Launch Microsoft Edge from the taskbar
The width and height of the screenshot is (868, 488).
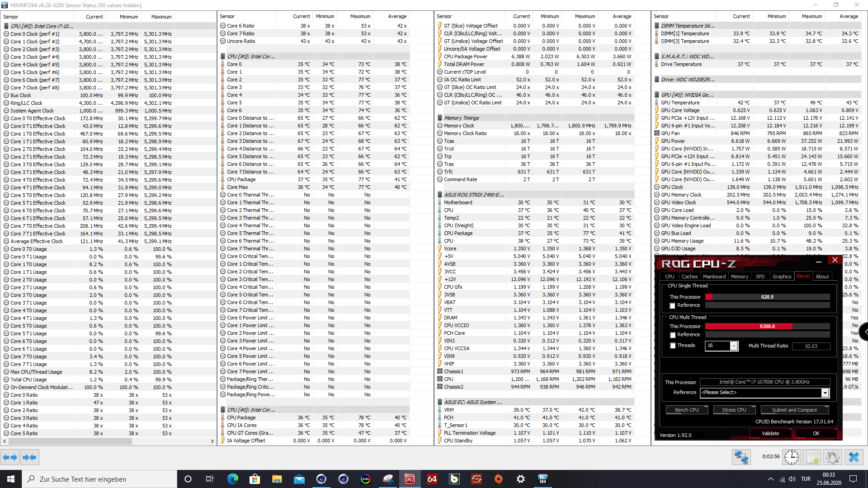point(232,479)
